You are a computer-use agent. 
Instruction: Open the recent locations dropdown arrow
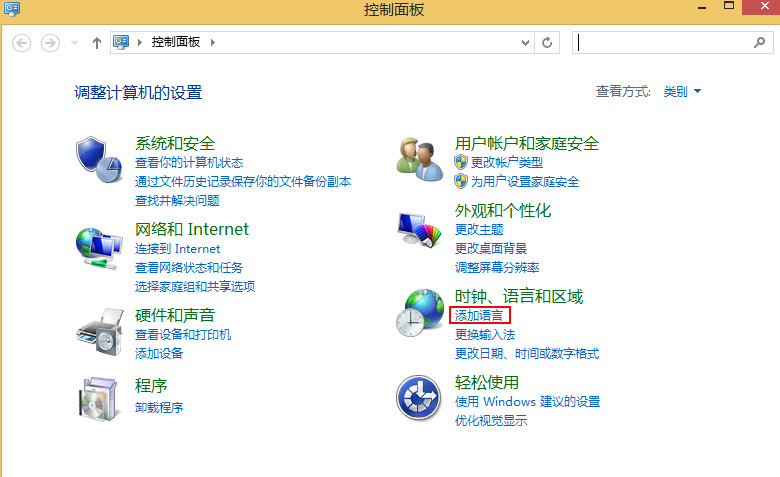click(74, 43)
